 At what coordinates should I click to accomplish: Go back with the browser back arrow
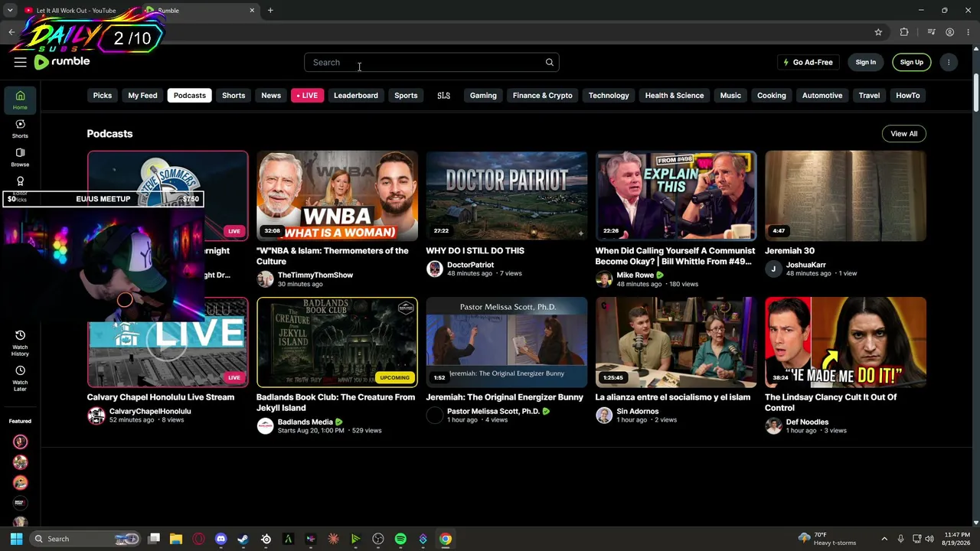pos(11,32)
